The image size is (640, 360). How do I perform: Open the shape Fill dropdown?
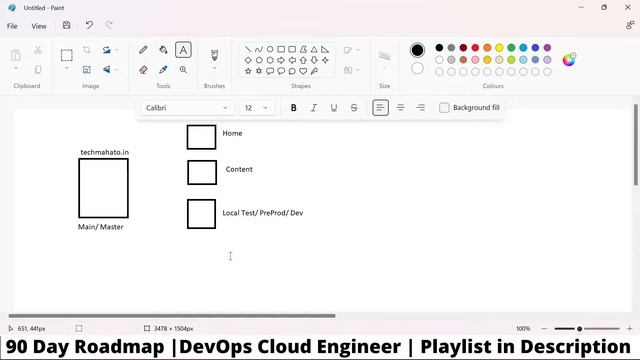click(x=351, y=70)
